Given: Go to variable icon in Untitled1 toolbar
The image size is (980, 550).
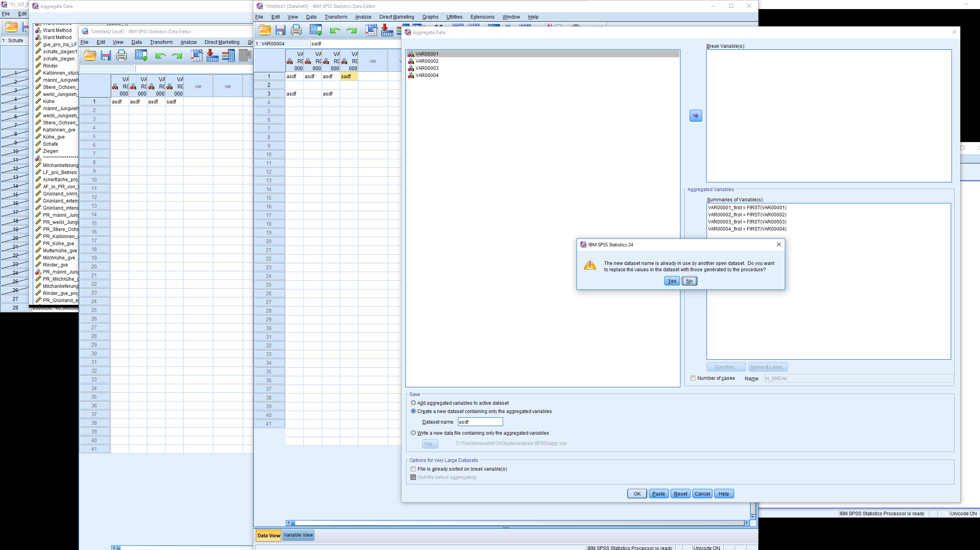Looking at the screenshot, I should tap(386, 30).
